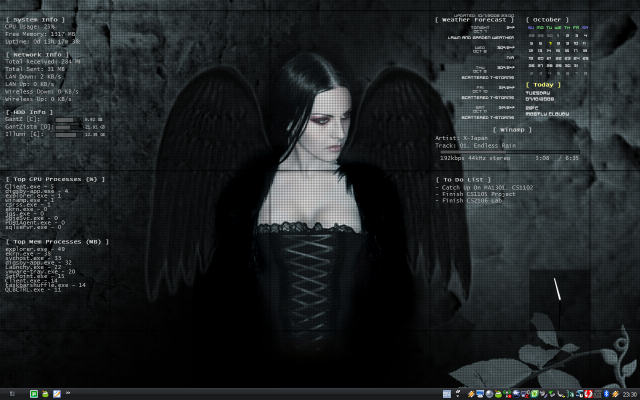Click the gray globe tray icon
The width and height of the screenshot is (640, 400).
click(489, 394)
